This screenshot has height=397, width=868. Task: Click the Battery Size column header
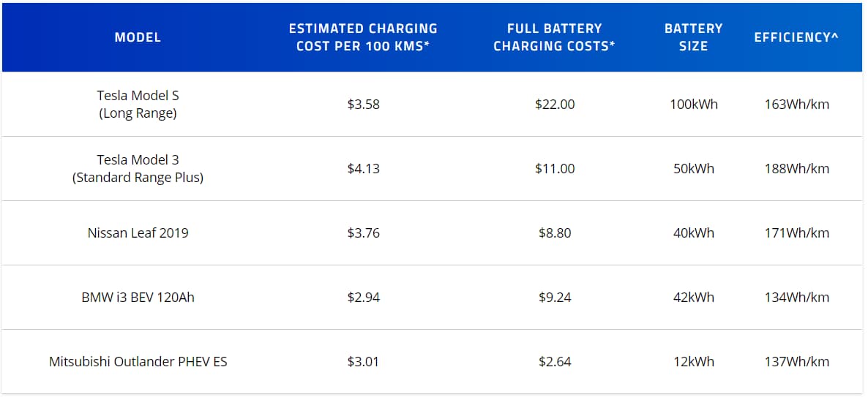693,37
